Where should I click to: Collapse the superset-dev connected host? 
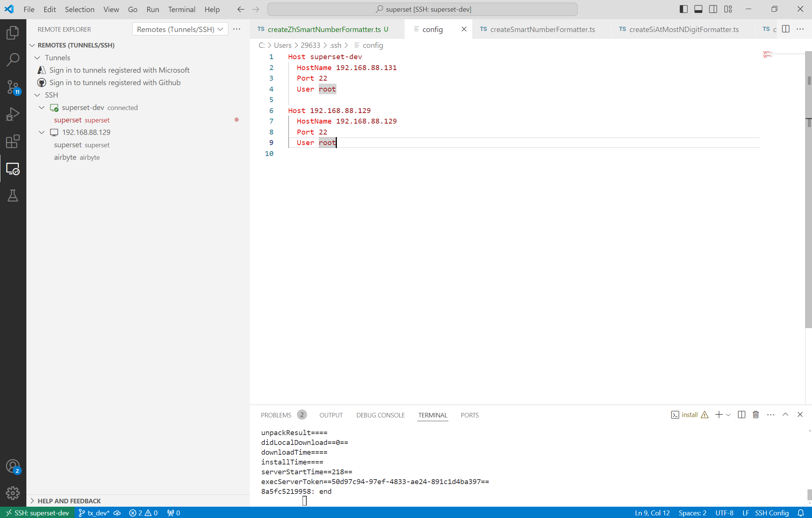coord(42,107)
